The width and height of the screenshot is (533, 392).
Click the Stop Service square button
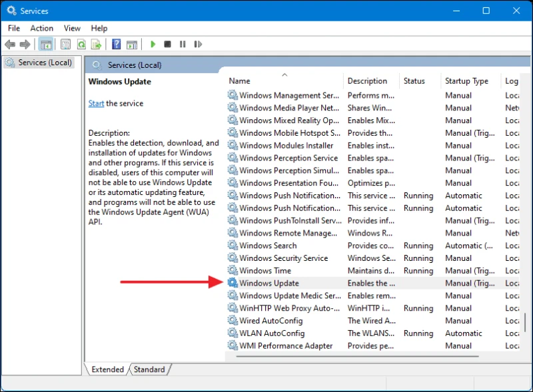[167, 44]
